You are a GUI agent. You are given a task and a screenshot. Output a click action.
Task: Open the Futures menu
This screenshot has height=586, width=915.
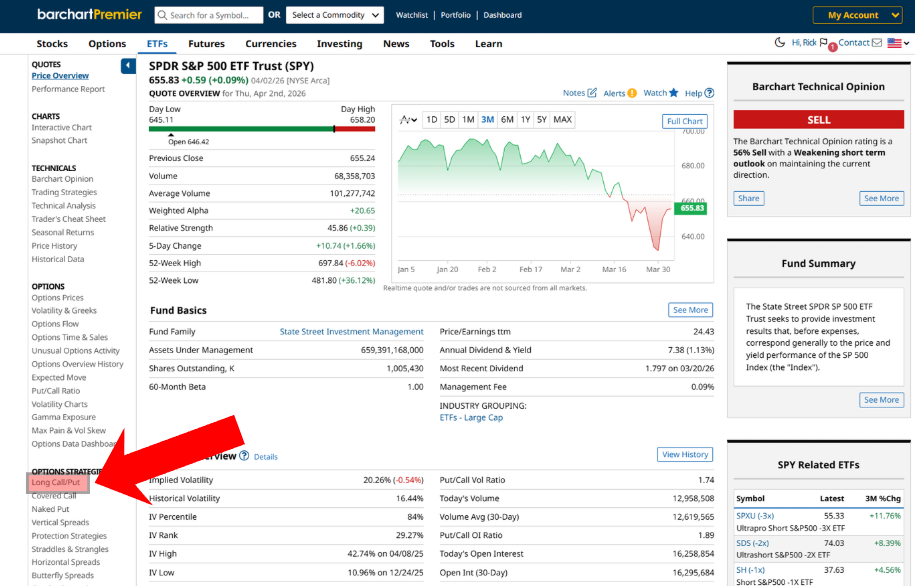[x=207, y=44]
